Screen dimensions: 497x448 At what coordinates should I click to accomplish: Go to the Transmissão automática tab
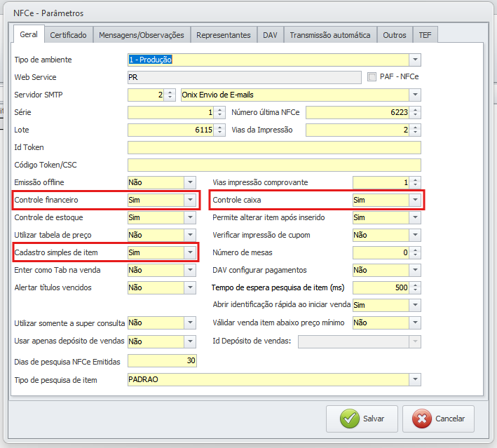tap(330, 34)
